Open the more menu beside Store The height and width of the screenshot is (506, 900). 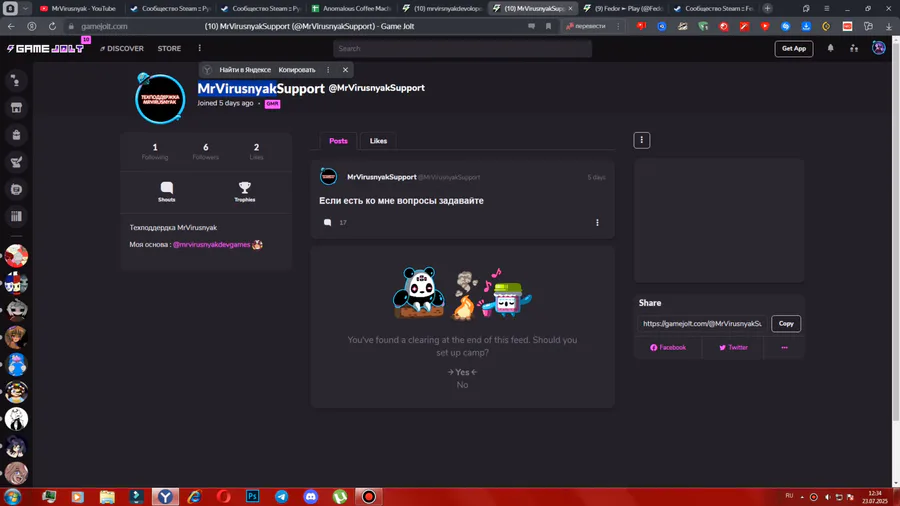pyautogui.click(x=199, y=48)
